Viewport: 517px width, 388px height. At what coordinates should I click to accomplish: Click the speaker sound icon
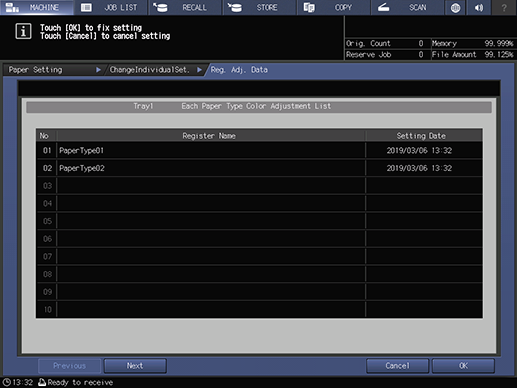(x=479, y=7)
